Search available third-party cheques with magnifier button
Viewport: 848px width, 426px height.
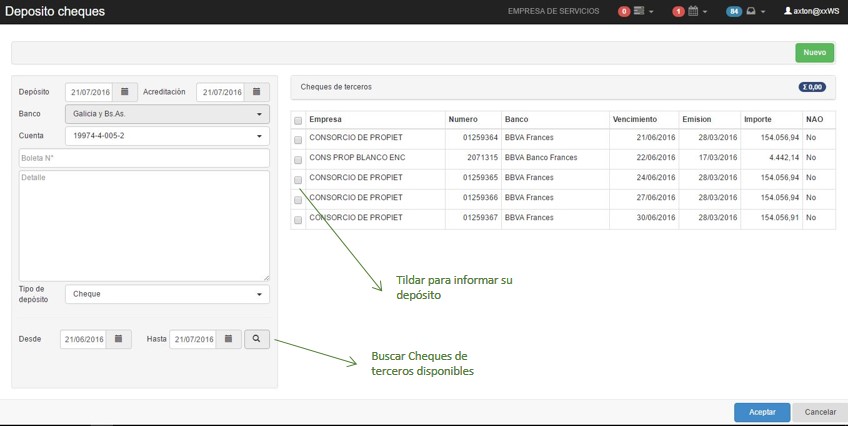click(x=256, y=339)
